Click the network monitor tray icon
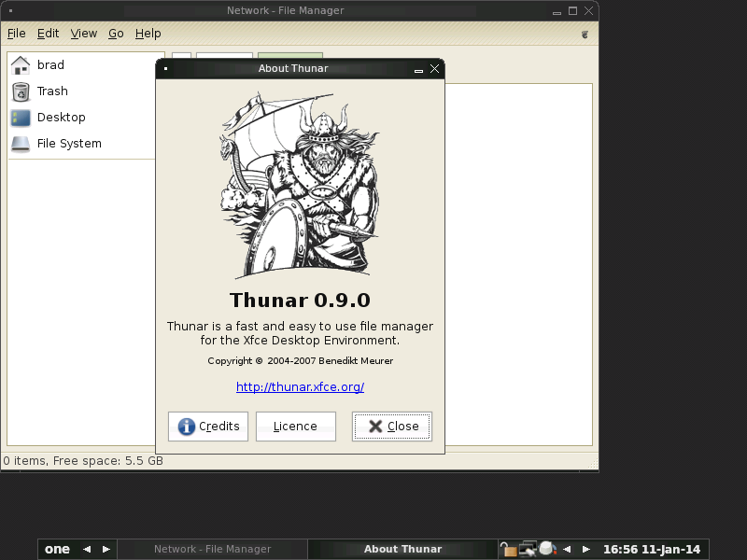Viewport: 747px width, 560px height. pyautogui.click(x=528, y=549)
